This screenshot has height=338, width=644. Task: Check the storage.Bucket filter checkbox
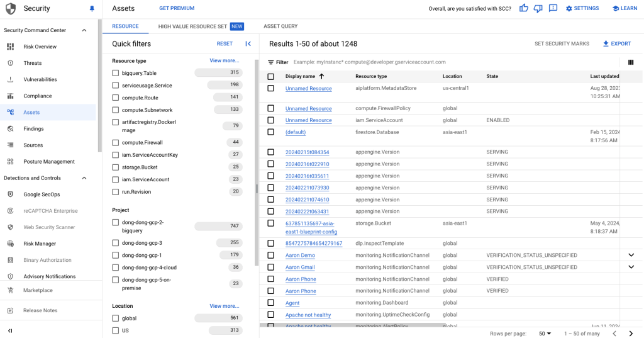(x=116, y=167)
